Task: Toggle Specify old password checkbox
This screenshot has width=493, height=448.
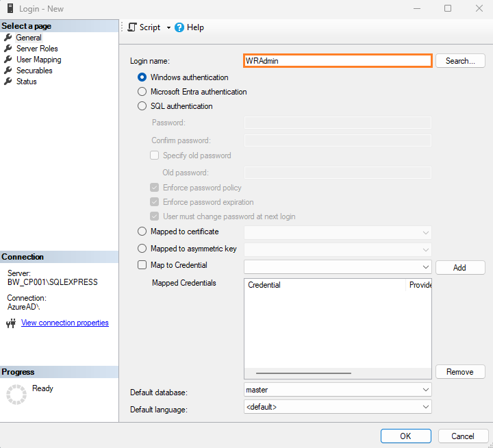Action: 154,155
